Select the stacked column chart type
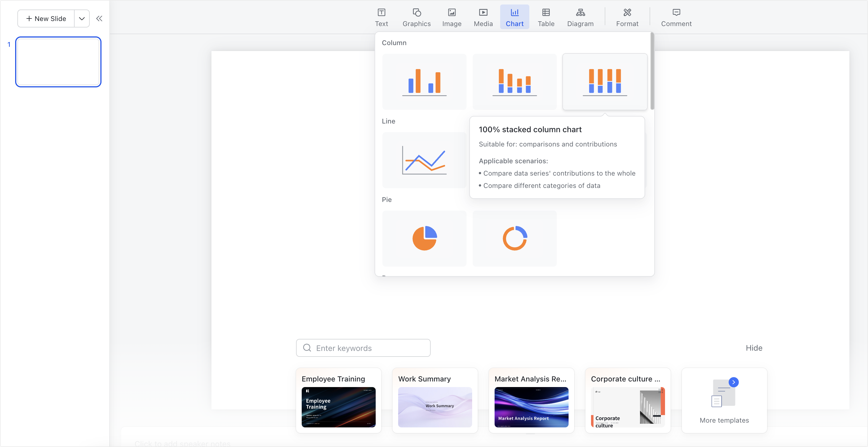 point(514,82)
